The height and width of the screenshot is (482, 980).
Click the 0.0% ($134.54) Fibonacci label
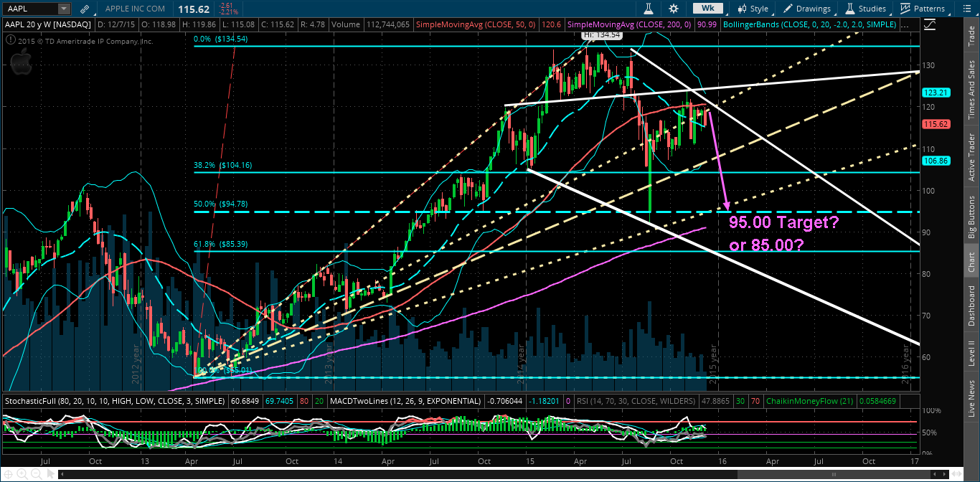click(x=221, y=39)
